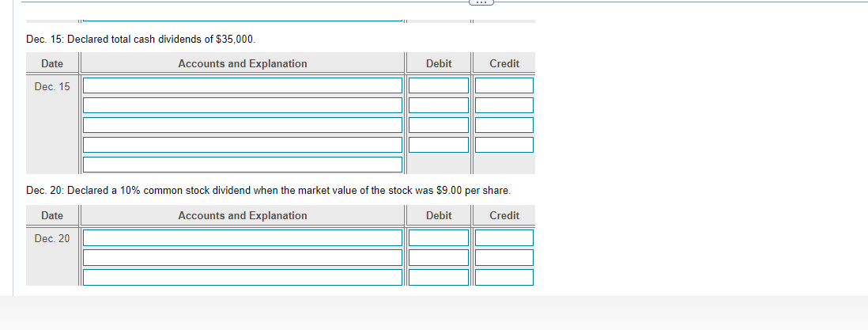Click Dec. 20 third row account field
This screenshot has height=330, width=868.
tap(243, 277)
